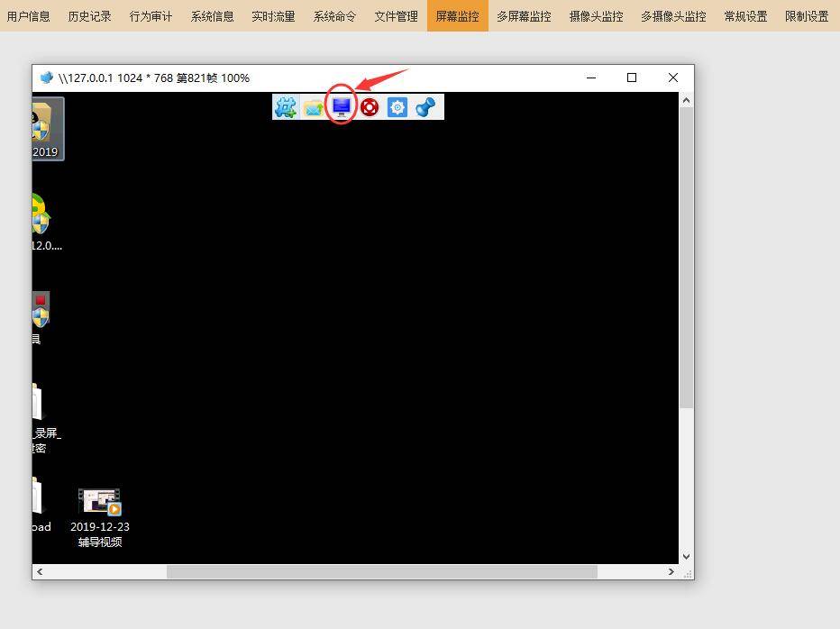Open the 用户信息 tab

[x=29, y=16]
